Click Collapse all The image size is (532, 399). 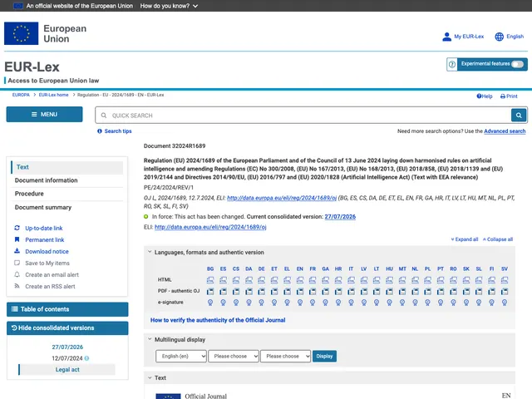[x=498, y=239]
